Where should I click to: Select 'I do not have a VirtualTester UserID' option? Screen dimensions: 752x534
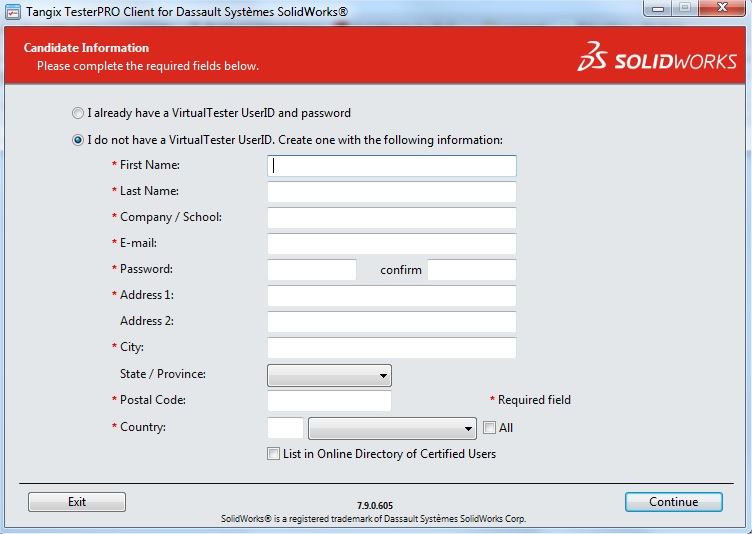[x=78, y=140]
